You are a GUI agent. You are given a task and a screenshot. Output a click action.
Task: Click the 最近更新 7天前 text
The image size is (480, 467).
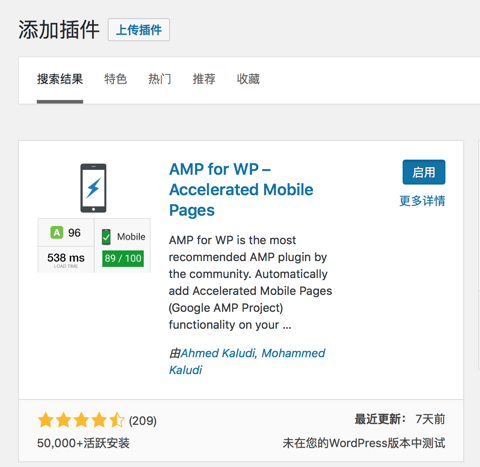(400, 419)
